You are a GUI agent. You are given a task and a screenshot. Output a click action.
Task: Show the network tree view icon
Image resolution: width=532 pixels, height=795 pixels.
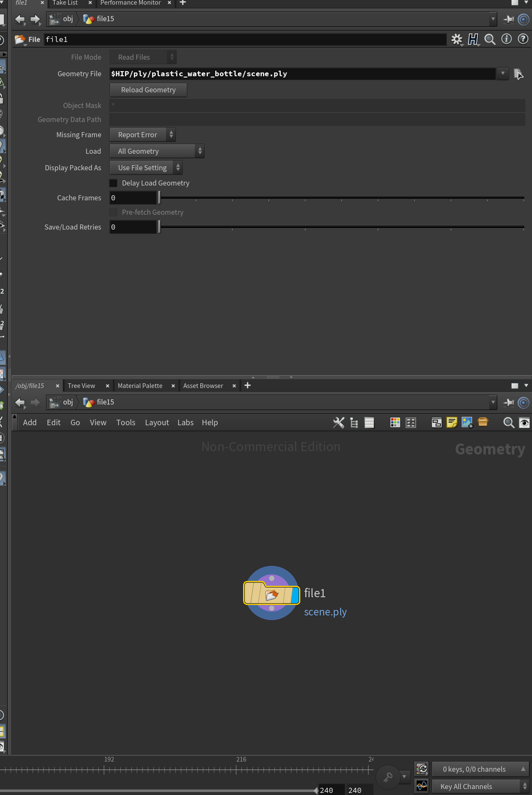click(x=354, y=423)
